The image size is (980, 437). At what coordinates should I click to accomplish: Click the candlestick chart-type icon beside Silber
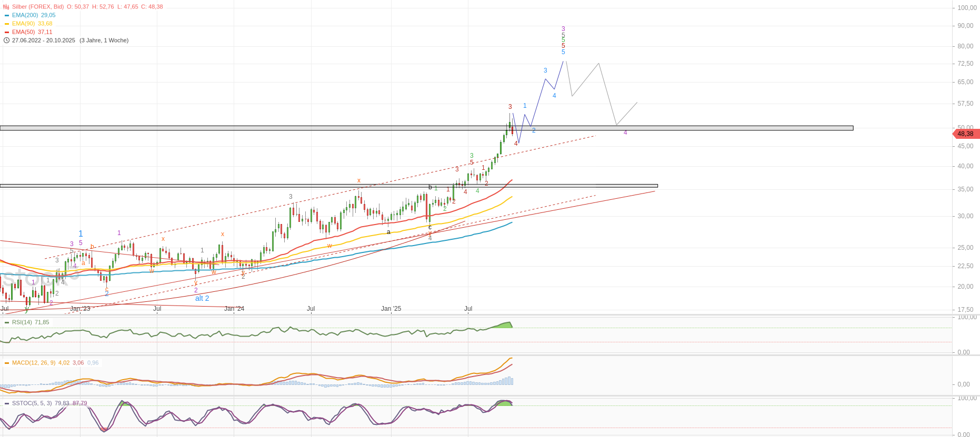pyautogui.click(x=6, y=7)
